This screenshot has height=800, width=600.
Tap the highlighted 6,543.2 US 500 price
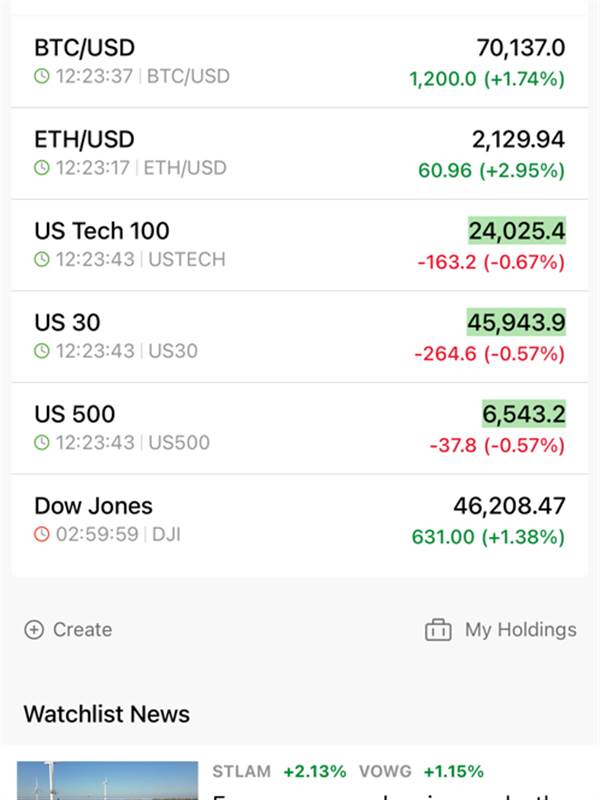pos(523,414)
